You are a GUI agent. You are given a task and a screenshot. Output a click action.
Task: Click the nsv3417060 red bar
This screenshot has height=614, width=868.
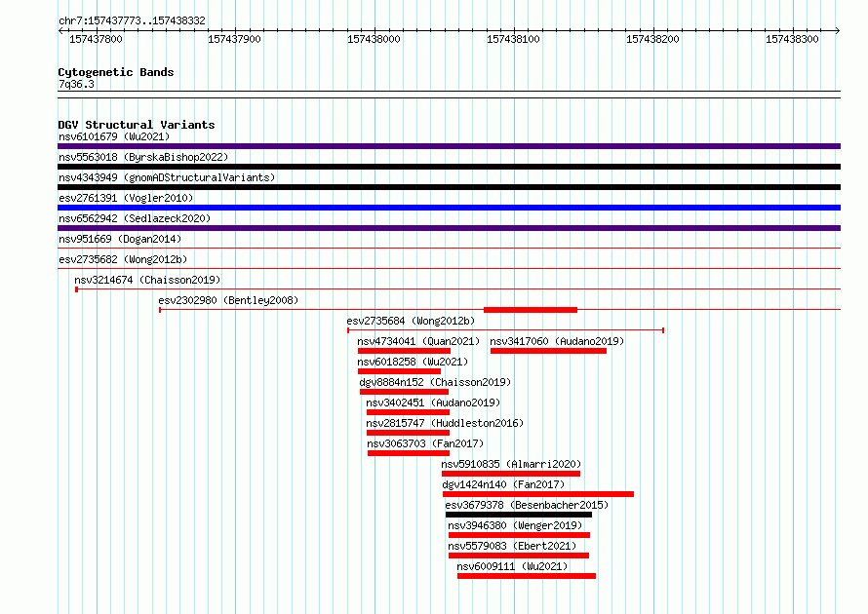[x=548, y=351]
